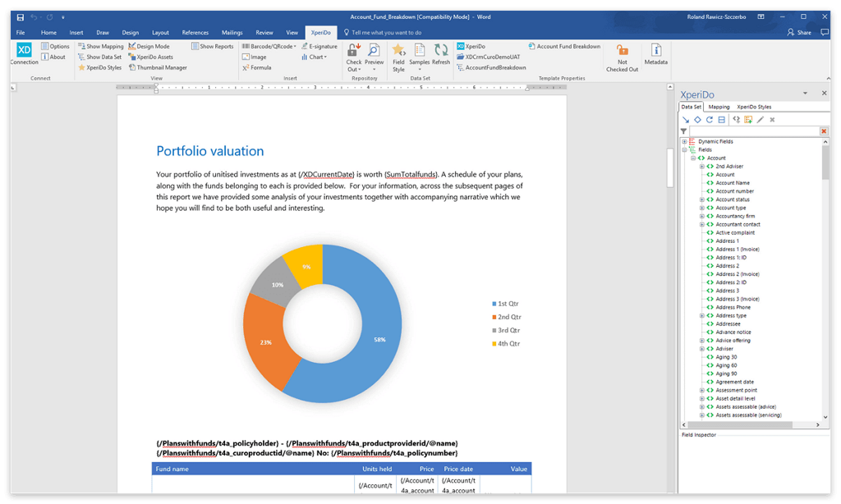Insert an E-signature field
Image resolution: width=841 pixels, height=504 pixels.
click(319, 46)
